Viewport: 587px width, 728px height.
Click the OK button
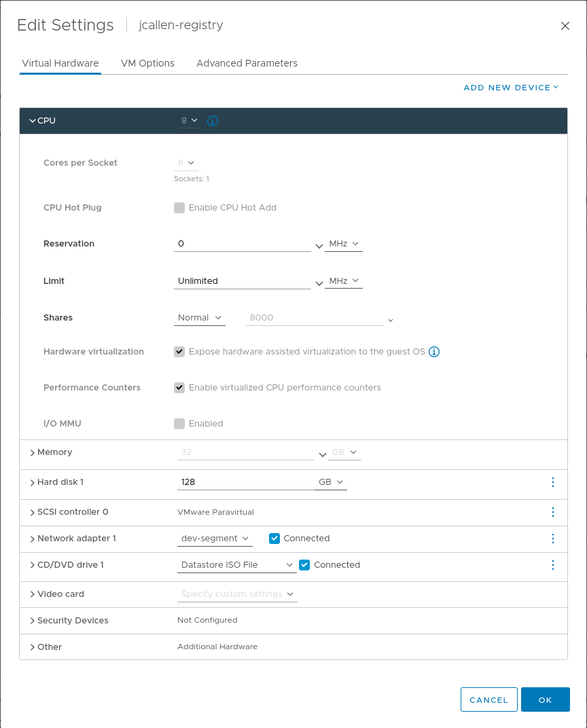click(545, 699)
